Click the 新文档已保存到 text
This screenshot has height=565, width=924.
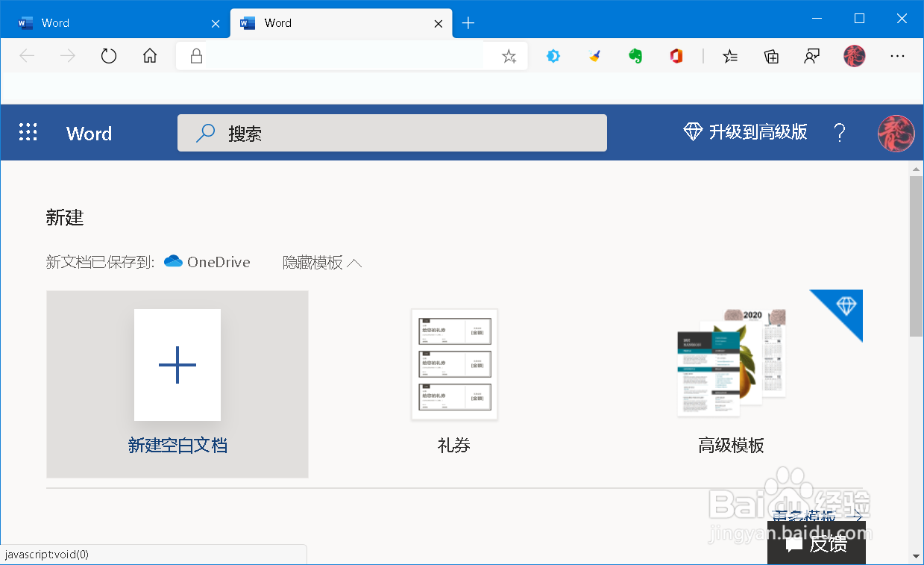coord(100,262)
